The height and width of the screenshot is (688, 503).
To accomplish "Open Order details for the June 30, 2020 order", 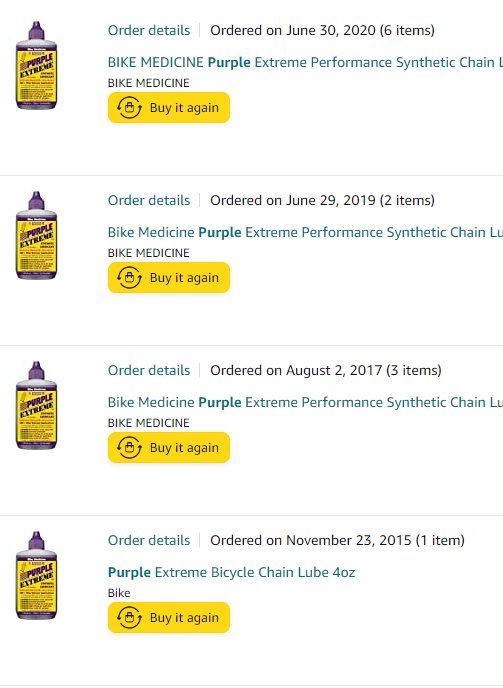I will (x=149, y=30).
